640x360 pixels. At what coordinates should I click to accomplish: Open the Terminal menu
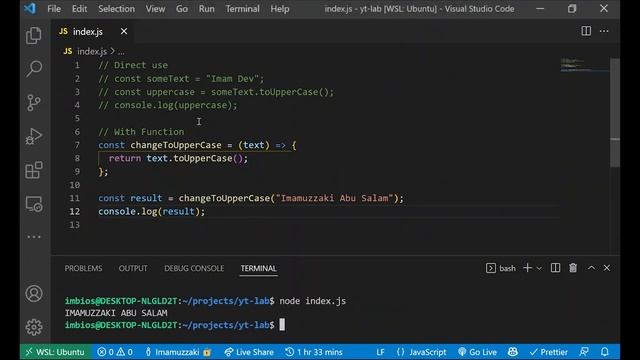tap(242, 9)
